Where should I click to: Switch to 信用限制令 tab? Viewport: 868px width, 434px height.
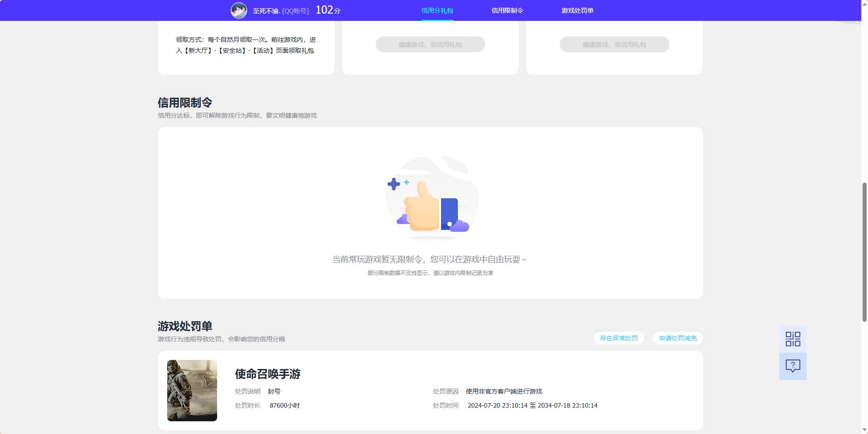[507, 10]
